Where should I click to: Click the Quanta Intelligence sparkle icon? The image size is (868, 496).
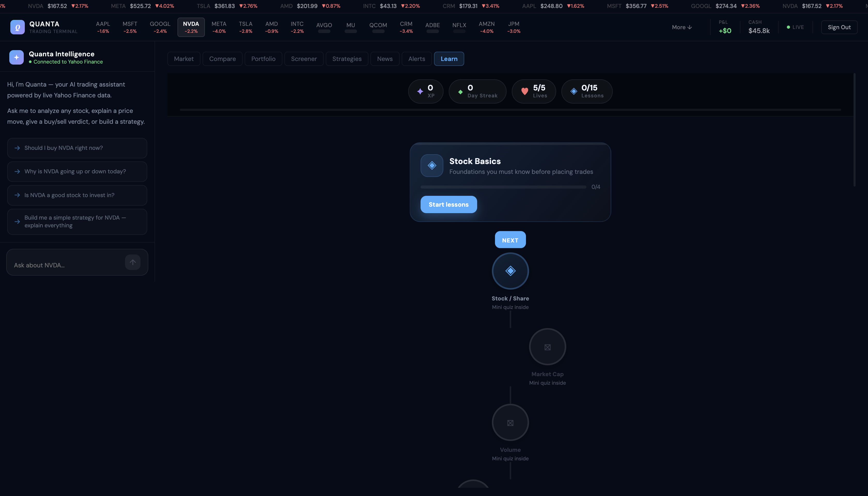(16, 57)
